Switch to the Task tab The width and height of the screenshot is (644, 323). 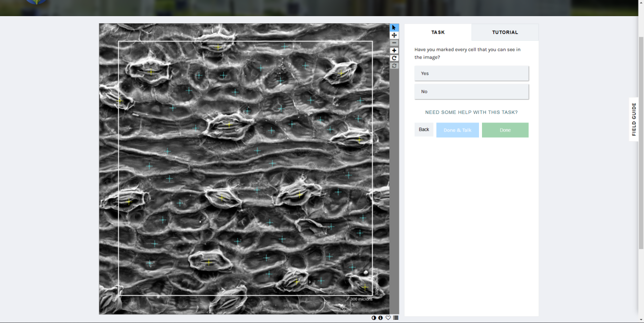(x=438, y=32)
